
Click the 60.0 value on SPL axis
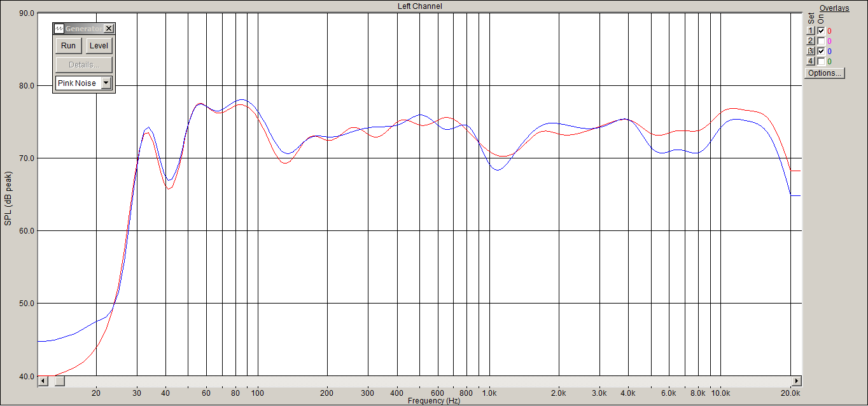pyautogui.click(x=25, y=231)
